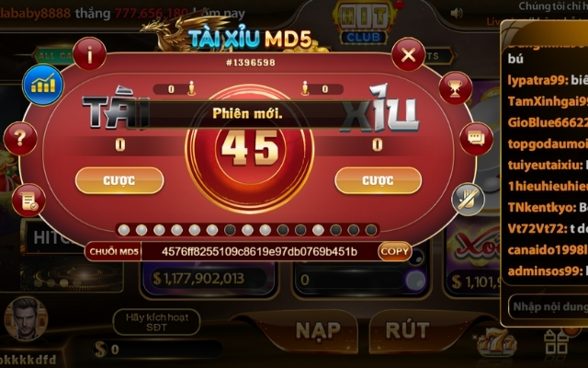Click the chat message input field
This screenshot has height=368, width=588.
(548, 306)
